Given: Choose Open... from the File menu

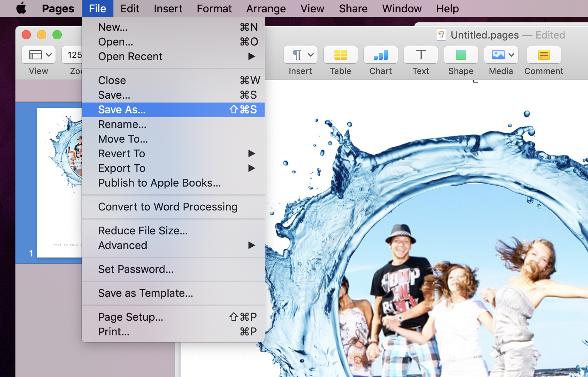Looking at the screenshot, I should [173, 42].
